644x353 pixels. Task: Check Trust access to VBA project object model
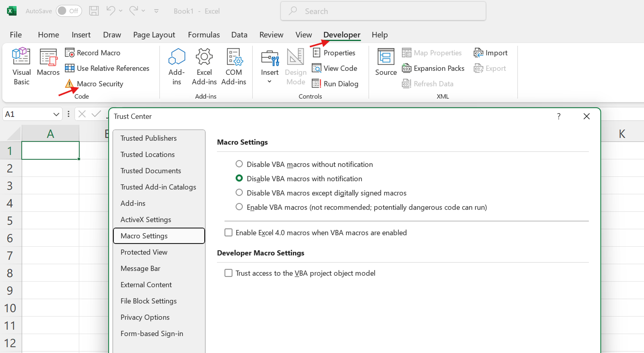[x=228, y=273]
